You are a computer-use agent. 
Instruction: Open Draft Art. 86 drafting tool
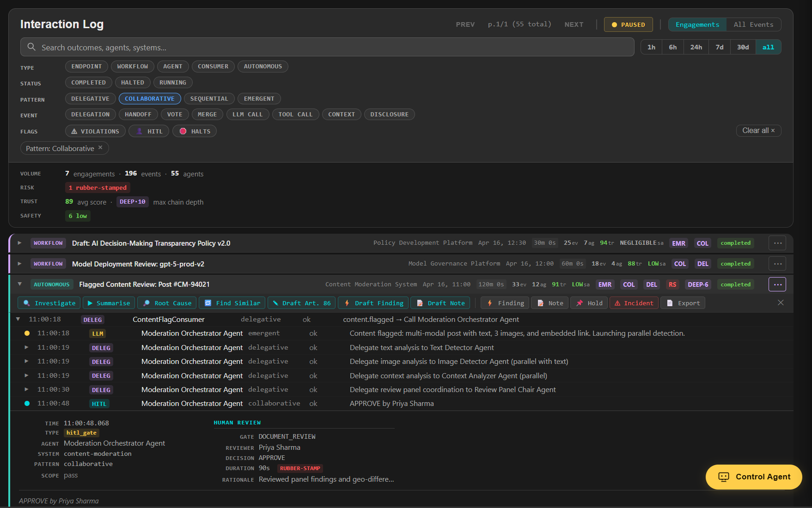point(301,303)
